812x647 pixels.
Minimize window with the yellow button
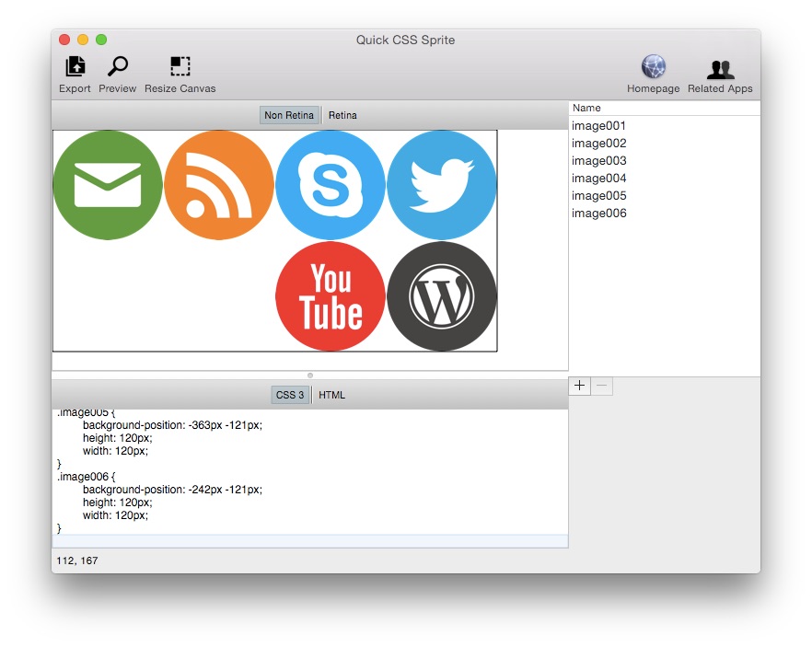tap(83, 40)
